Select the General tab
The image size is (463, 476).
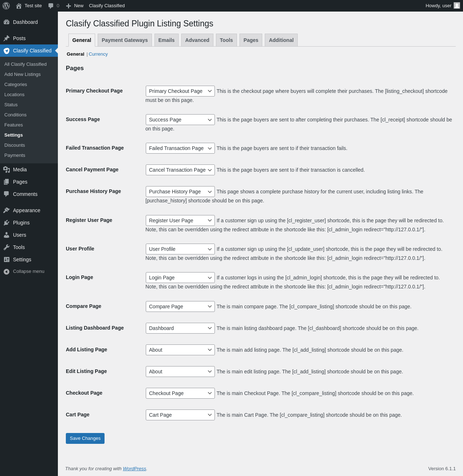coord(82,40)
